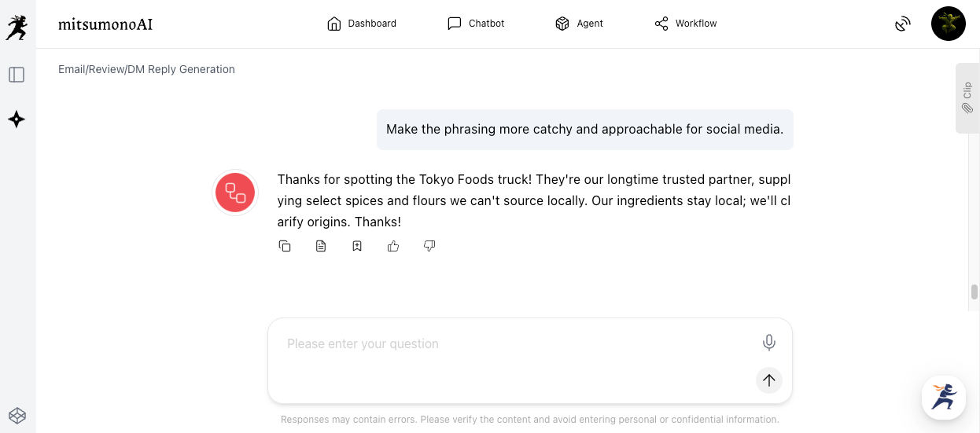Click the sparkle icon in the sidebar
The image size is (980, 433).
click(17, 119)
